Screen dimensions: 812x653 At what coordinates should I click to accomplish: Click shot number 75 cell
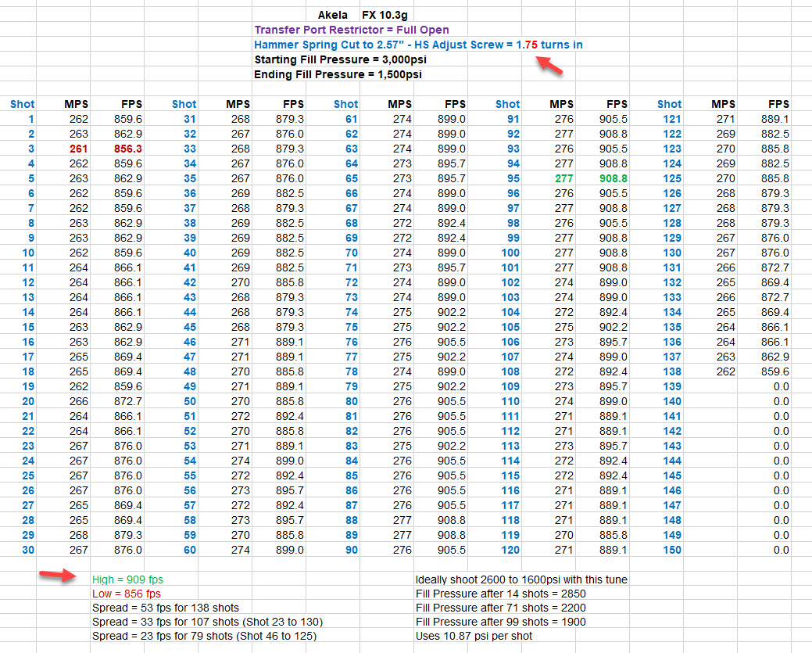pos(352,327)
